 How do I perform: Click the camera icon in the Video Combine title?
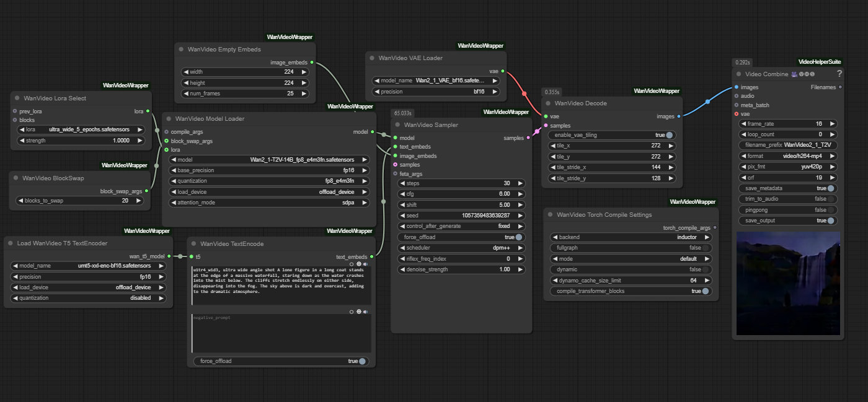(x=794, y=74)
